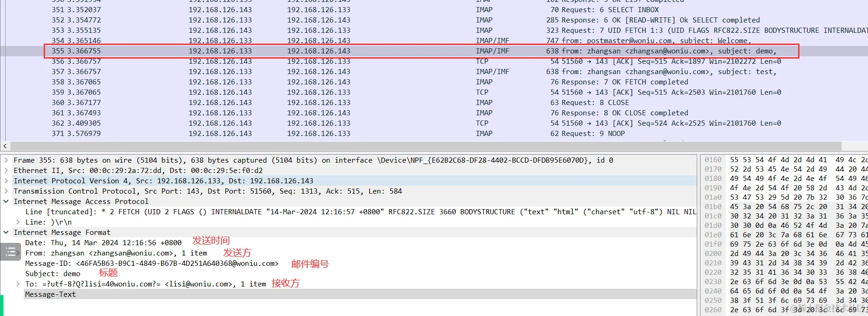Viewport: 868px width, 316px height.
Task: Select the Message-ID field
Action: 152,263
